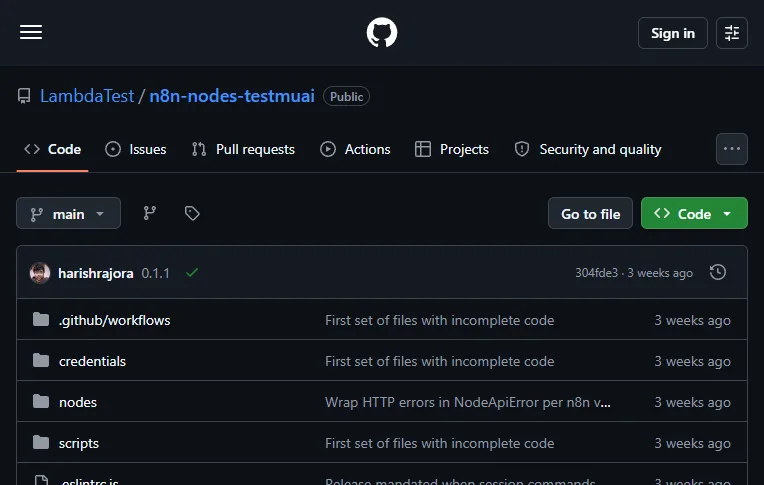This screenshot has width=764, height=485.
Task: Click '3 weeks ago' in nodes row
Action: point(692,402)
